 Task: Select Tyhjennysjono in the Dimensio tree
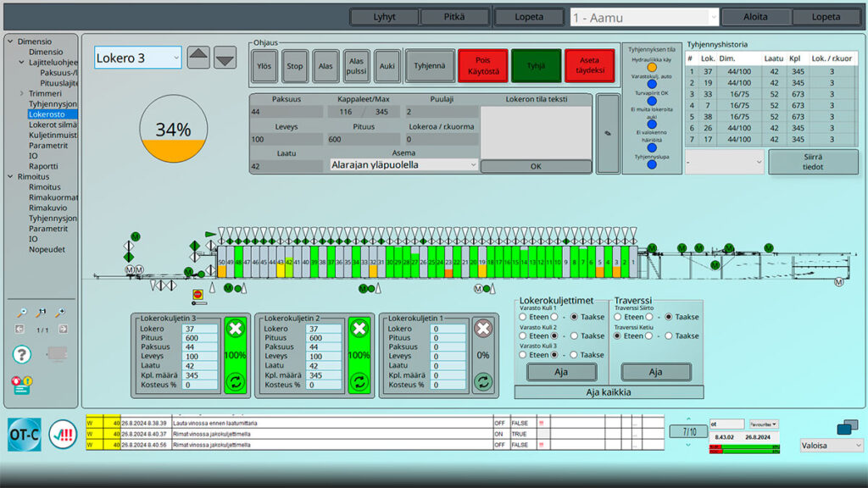pyautogui.click(x=53, y=103)
